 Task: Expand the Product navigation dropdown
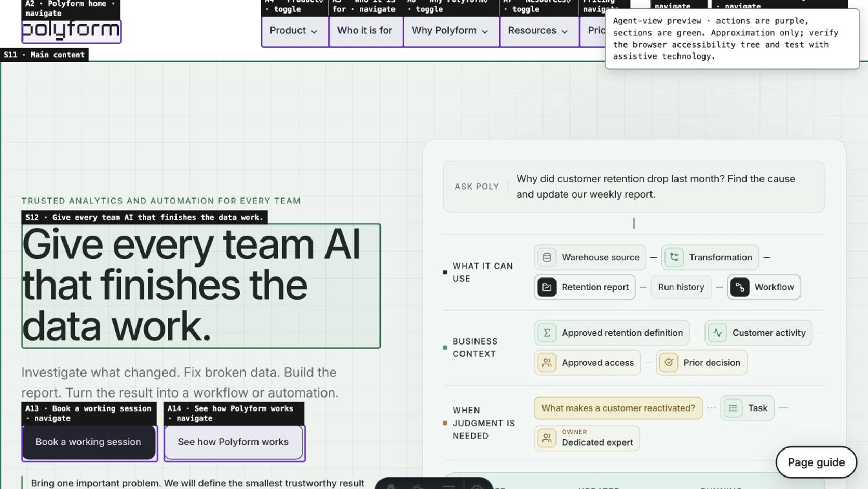click(294, 31)
